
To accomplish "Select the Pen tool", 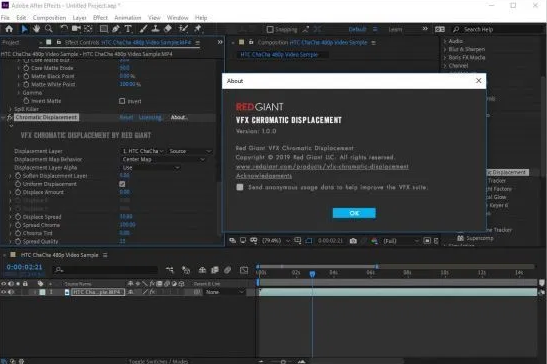I will [116, 29].
